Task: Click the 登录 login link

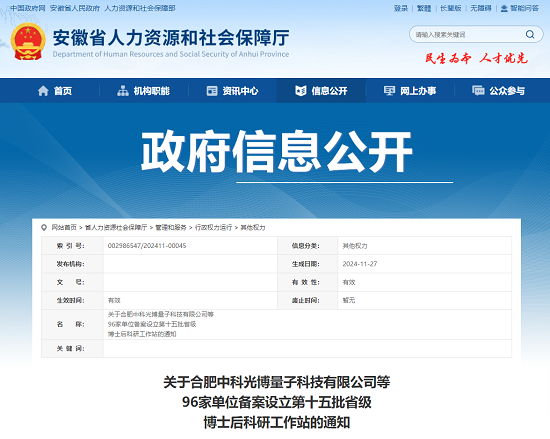Action: (x=401, y=8)
